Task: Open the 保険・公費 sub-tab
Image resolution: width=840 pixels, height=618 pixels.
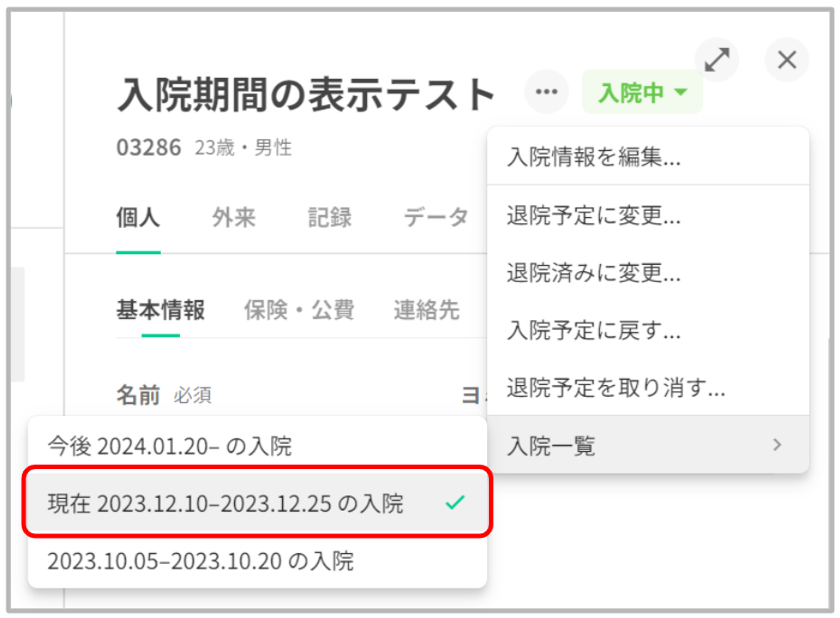Action: click(299, 310)
